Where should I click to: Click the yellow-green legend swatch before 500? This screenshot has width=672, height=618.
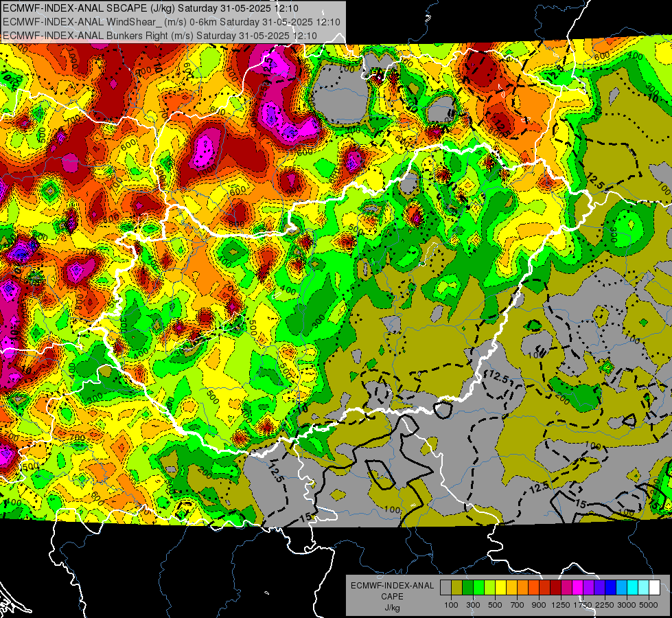coord(489,587)
